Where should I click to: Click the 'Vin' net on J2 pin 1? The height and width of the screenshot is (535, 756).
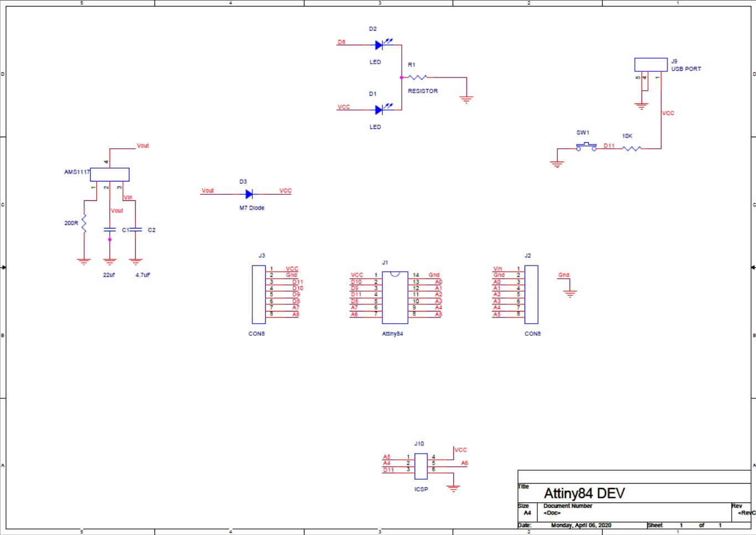tap(498, 269)
